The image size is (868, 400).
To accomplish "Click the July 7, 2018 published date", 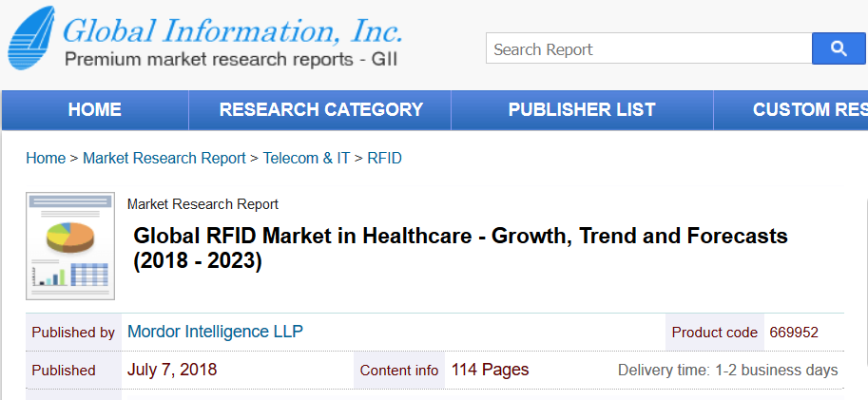I will [x=172, y=370].
